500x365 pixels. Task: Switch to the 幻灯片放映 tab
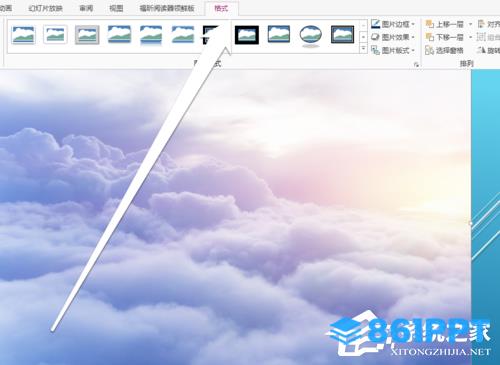click(x=46, y=8)
